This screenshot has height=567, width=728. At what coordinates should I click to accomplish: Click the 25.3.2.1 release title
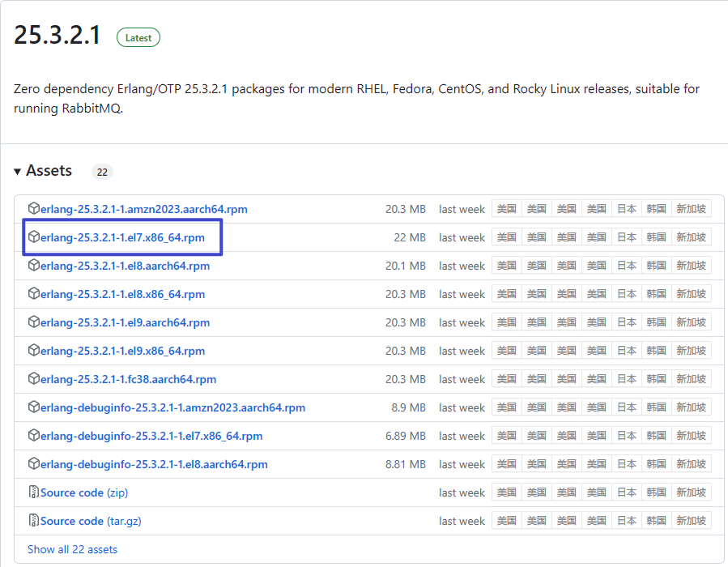pos(57,36)
